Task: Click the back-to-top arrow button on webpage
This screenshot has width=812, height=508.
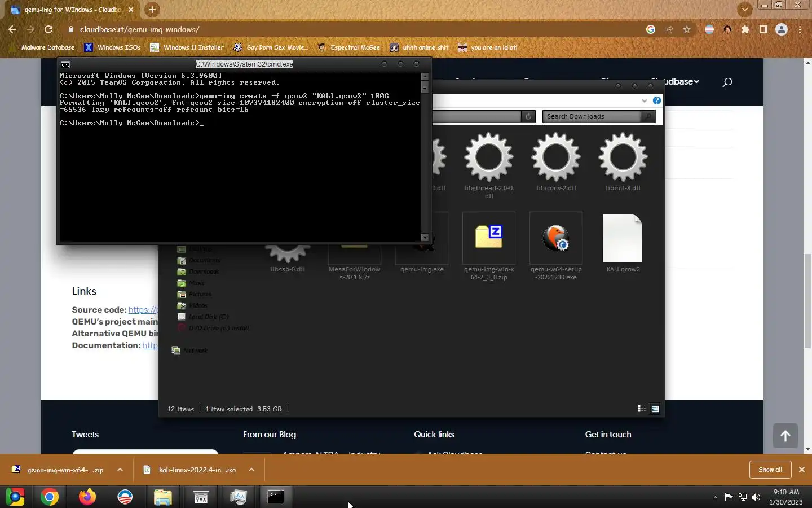Action: 785,436
